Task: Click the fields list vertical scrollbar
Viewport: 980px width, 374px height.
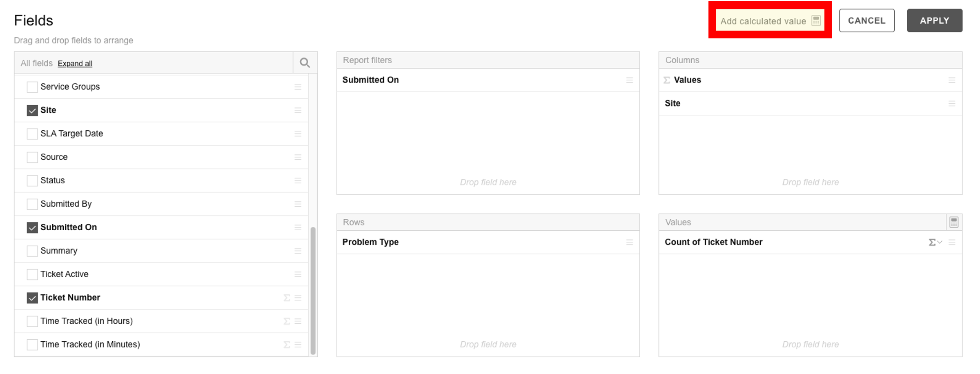Action: tap(313, 291)
